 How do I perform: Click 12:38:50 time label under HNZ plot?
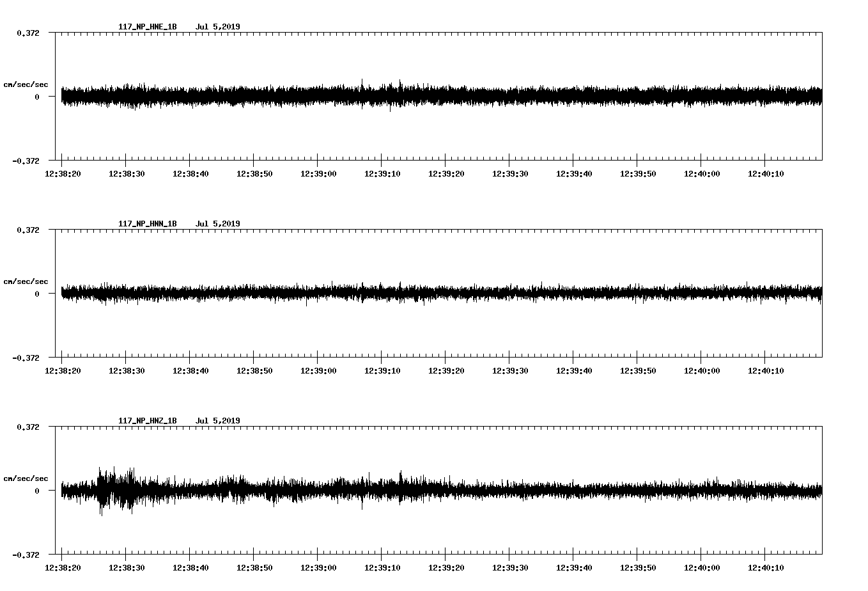(x=254, y=568)
